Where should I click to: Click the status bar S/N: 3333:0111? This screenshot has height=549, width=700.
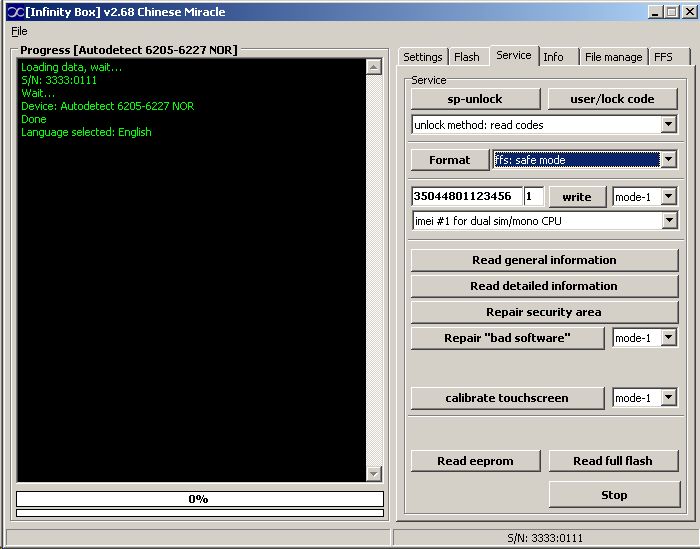click(545, 538)
